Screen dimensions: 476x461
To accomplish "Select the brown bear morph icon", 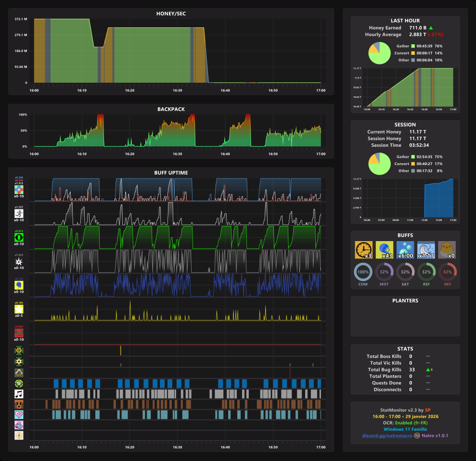I will 19,405.
